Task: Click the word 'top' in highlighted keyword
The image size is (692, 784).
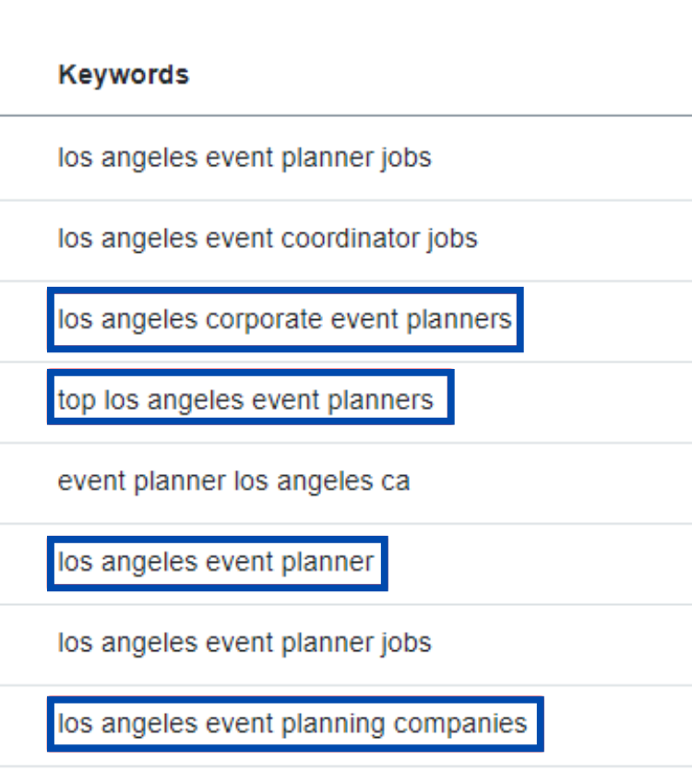Action: tap(77, 401)
